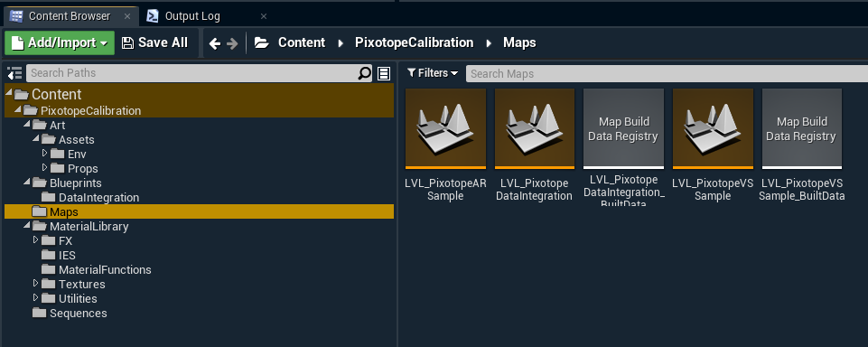Click the magnifier icon in Search Paths
Image resolution: width=868 pixels, height=347 pixels.
click(x=365, y=73)
